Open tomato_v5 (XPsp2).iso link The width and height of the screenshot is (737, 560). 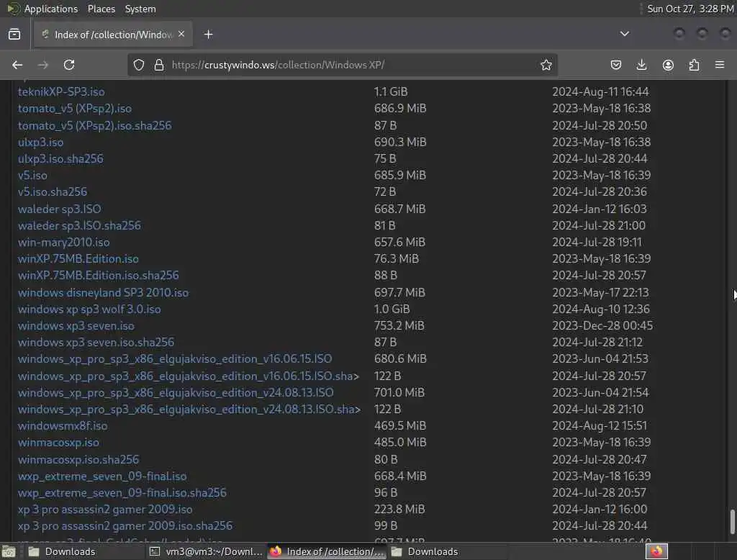[x=75, y=109]
